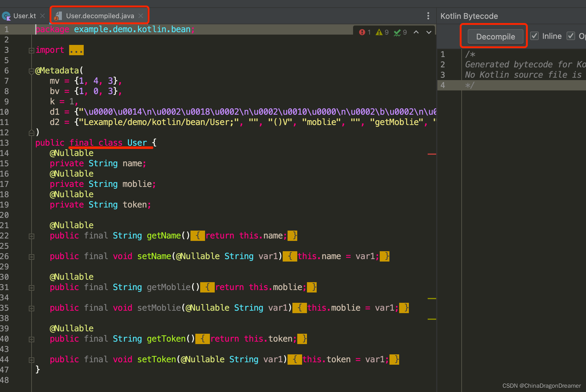Screen dimensions: 586x392
Task: Click the setToken method name
Action: (x=157, y=359)
